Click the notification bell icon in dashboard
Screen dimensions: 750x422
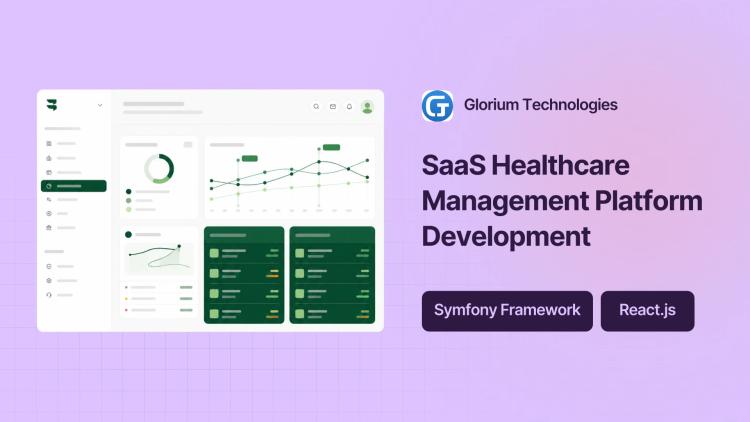[x=349, y=107]
